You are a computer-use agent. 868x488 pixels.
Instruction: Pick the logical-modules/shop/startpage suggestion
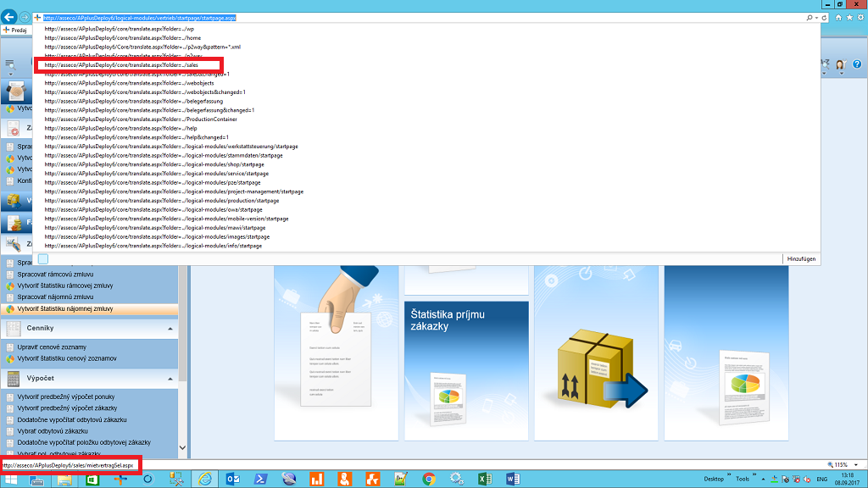click(154, 164)
